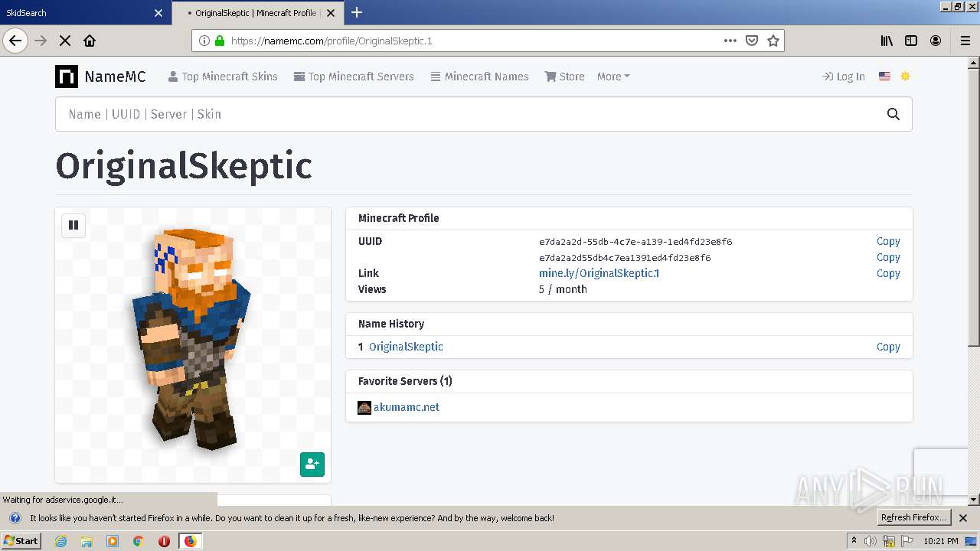980x551 pixels.
Task: Open OriginalSkeptic name history link
Action: pyautogui.click(x=406, y=347)
